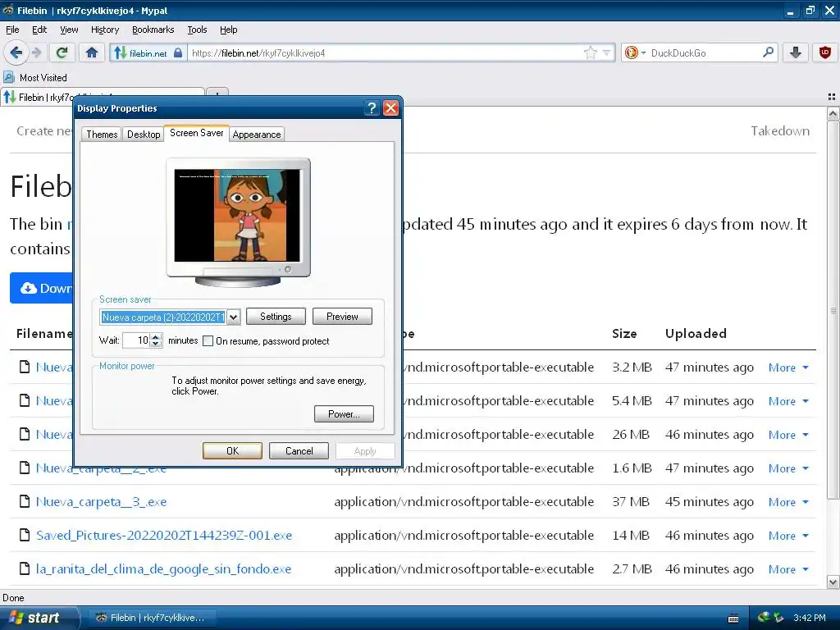
Task: Confirm dialog with OK button
Action: (x=232, y=451)
